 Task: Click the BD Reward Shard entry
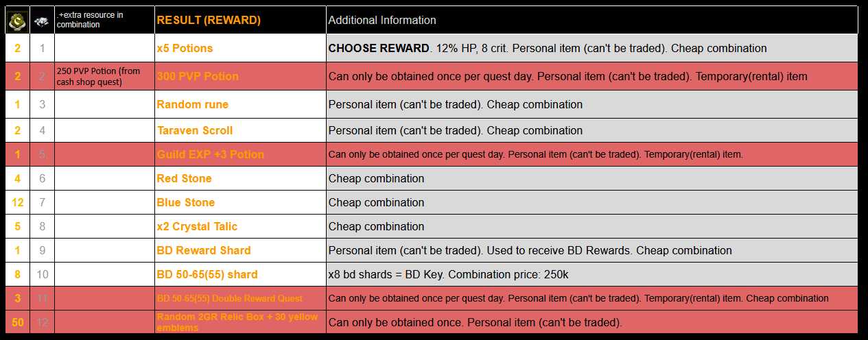pos(204,251)
